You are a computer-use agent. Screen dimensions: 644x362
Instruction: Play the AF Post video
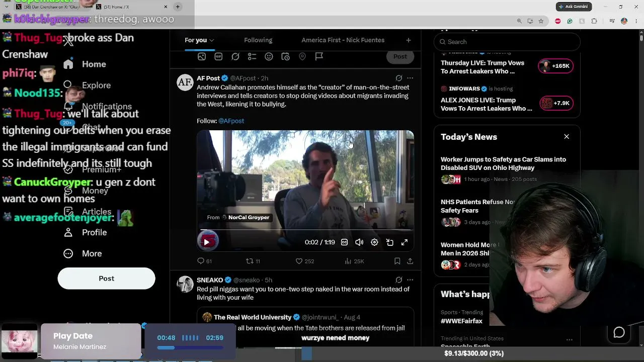207,242
